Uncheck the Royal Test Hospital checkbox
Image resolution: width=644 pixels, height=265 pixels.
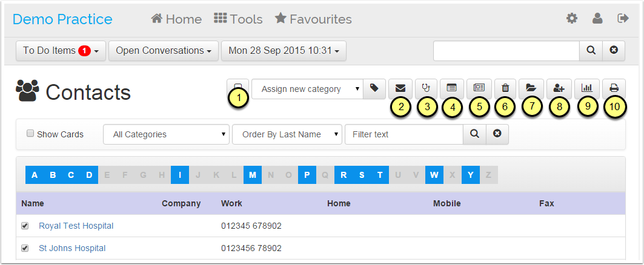tap(25, 226)
